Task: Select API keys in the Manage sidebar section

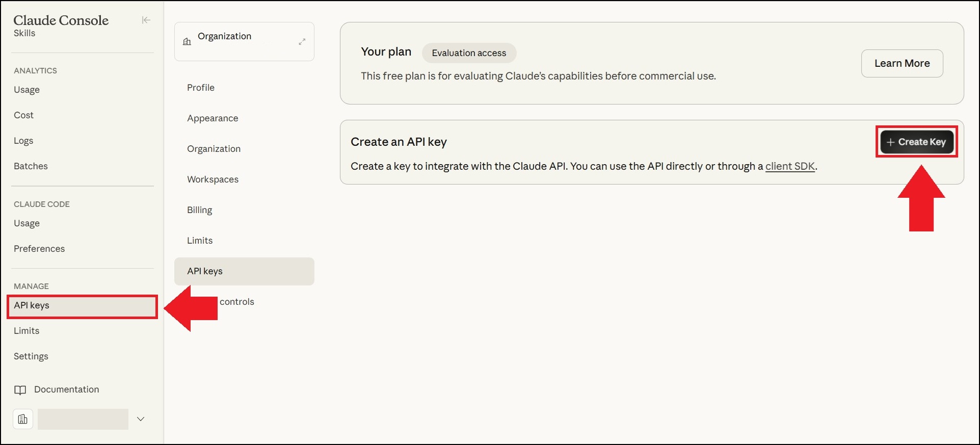Action: pos(82,306)
